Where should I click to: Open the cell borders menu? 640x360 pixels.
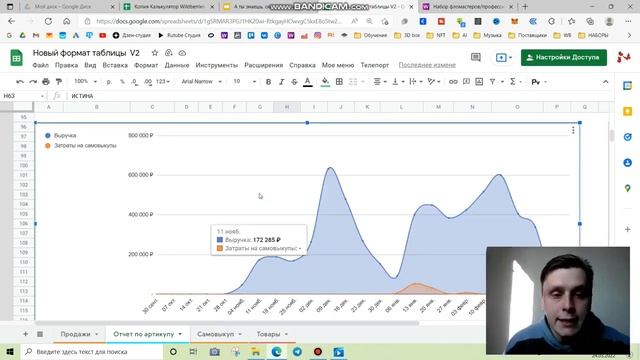tap(339, 82)
